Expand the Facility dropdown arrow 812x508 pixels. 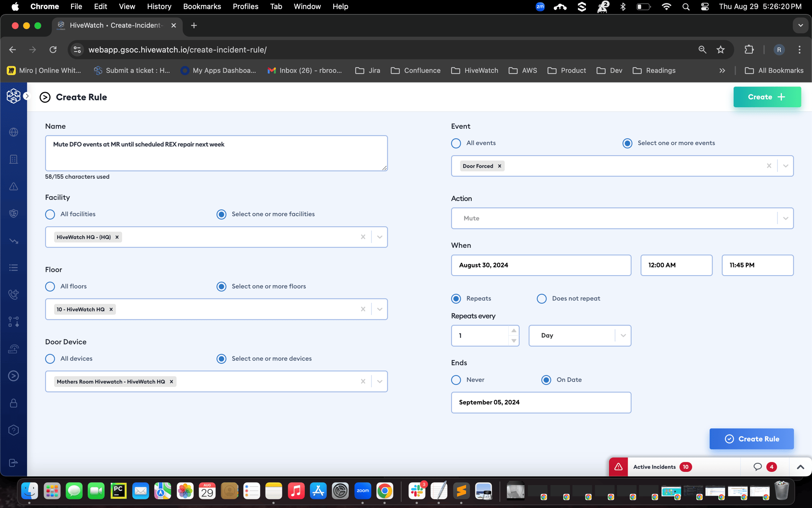pyautogui.click(x=380, y=237)
